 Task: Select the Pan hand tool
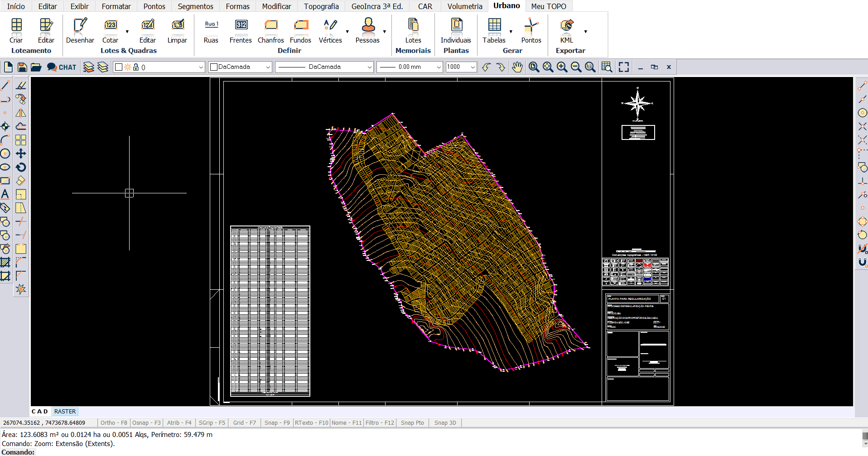point(517,67)
